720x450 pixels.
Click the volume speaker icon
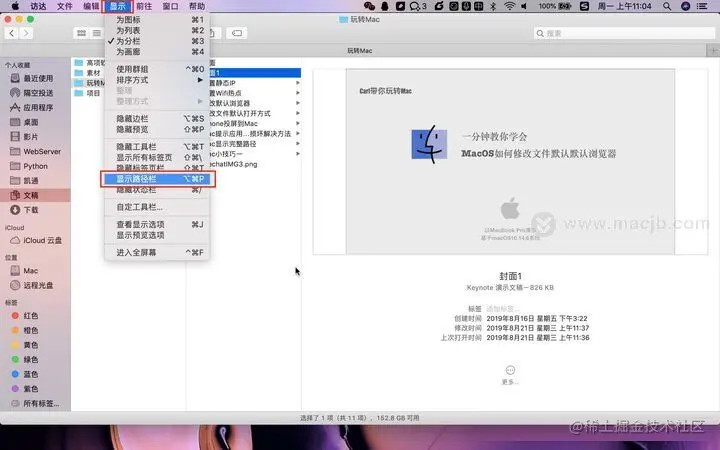pyautogui.click(x=524, y=6)
